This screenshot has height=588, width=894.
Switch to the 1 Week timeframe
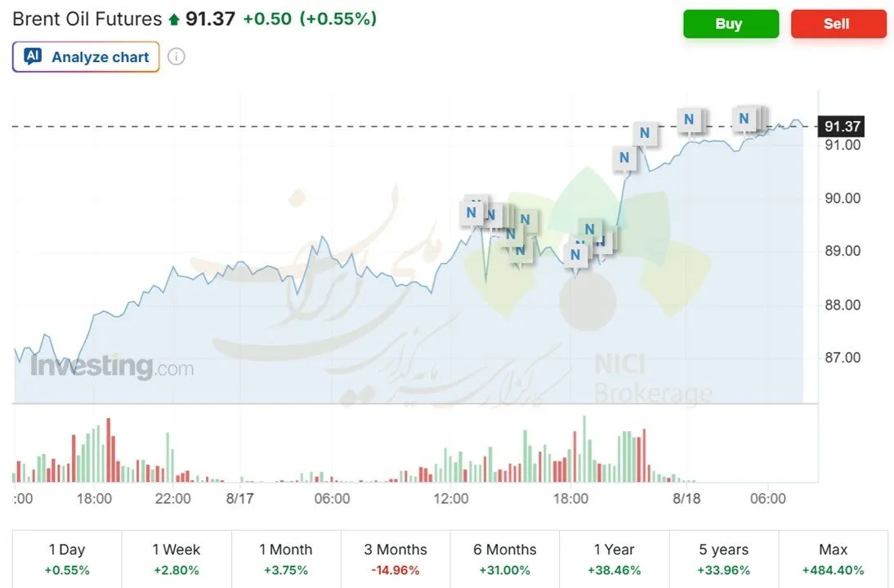(x=177, y=559)
